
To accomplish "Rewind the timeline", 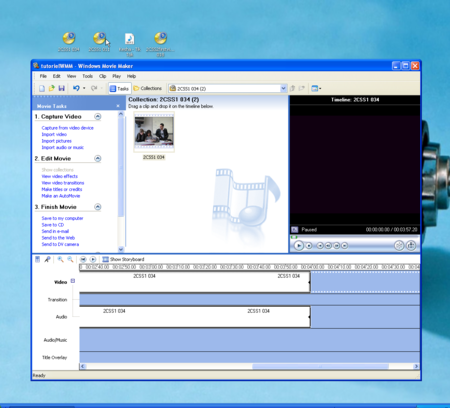I will point(83,259).
